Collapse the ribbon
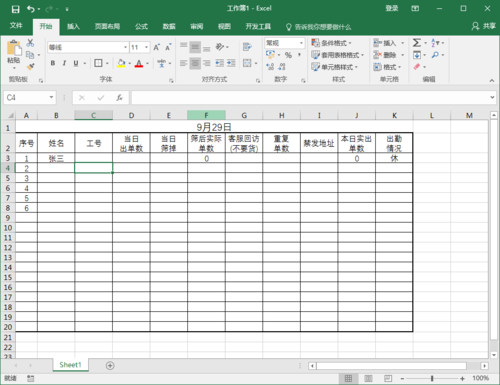Image resolution: width=500 pixels, height=385 pixels. (492, 80)
